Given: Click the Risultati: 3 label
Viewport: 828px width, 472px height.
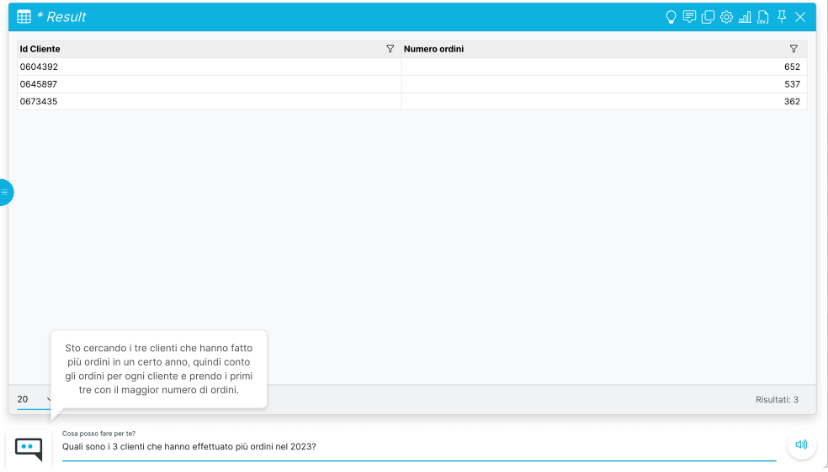Looking at the screenshot, I should tap(777, 400).
